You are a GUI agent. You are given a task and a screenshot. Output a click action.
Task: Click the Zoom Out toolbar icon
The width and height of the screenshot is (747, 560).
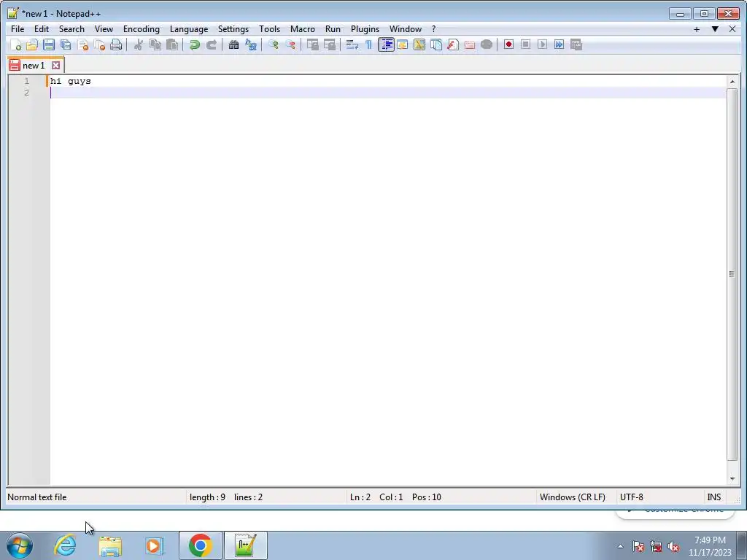click(290, 44)
